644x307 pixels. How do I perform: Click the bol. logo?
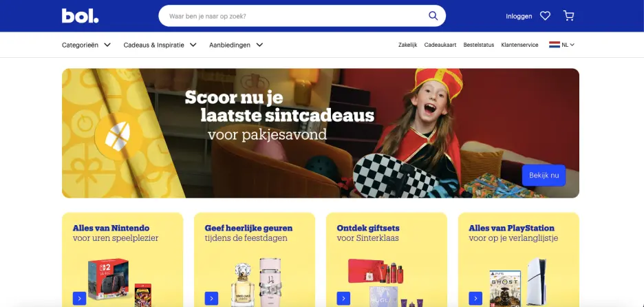80,16
